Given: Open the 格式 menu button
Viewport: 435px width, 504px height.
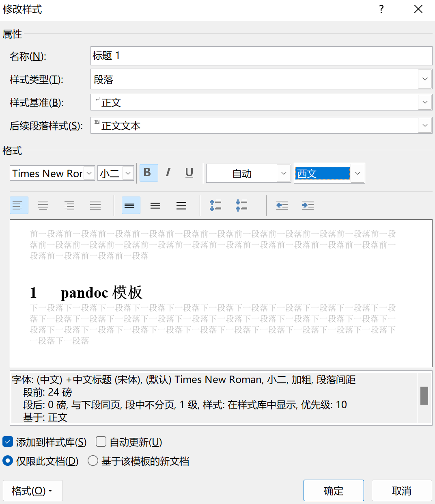Looking at the screenshot, I should 32,491.
